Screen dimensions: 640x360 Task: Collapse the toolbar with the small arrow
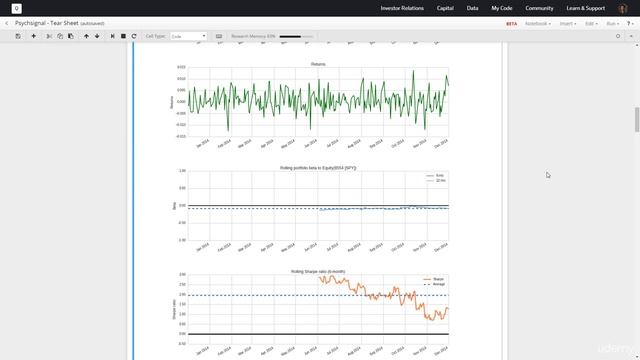tap(631, 36)
